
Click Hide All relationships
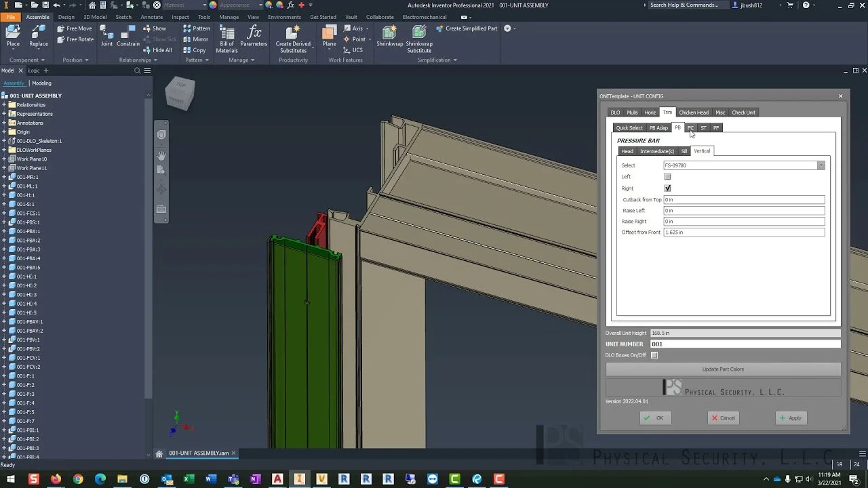[x=157, y=50]
